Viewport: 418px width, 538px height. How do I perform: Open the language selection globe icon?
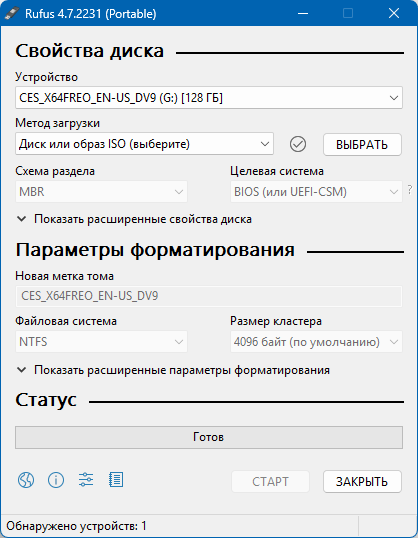pyautogui.click(x=26, y=480)
